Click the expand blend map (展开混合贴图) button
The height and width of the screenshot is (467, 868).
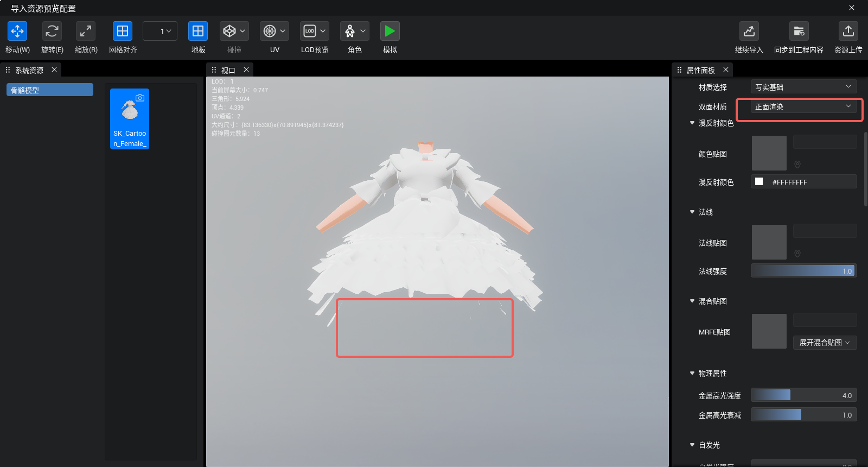(825, 343)
